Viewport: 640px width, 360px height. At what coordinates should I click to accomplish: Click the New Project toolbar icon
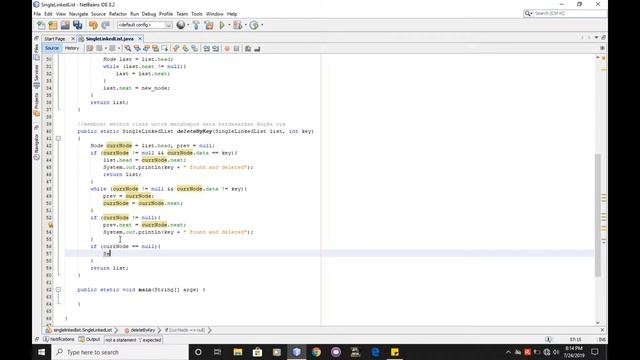coord(53,25)
